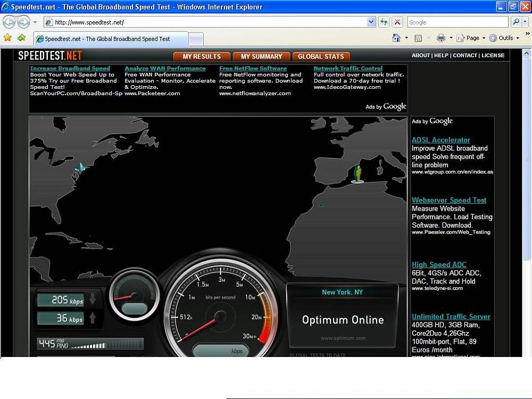The height and width of the screenshot is (399, 532).
Task: Open the MY SUMMARY tab
Action: (x=261, y=56)
